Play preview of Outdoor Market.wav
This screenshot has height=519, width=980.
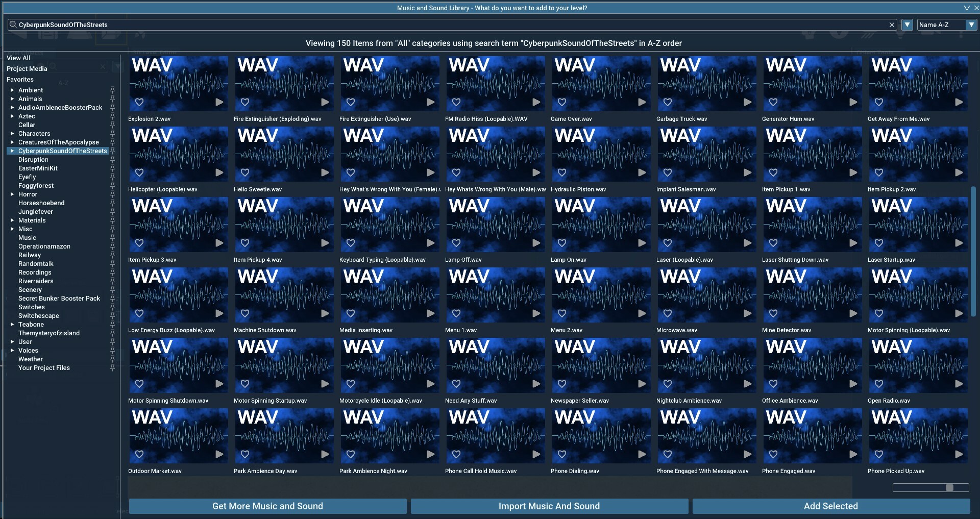219,454
